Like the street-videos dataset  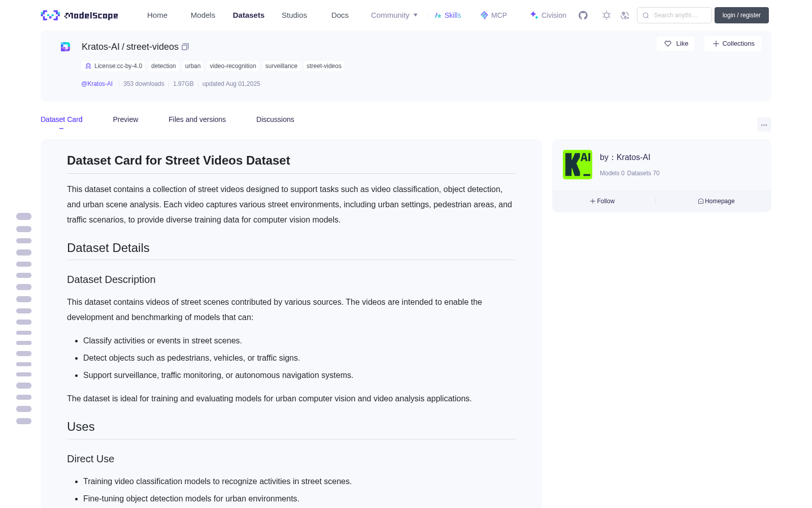(x=676, y=44)
